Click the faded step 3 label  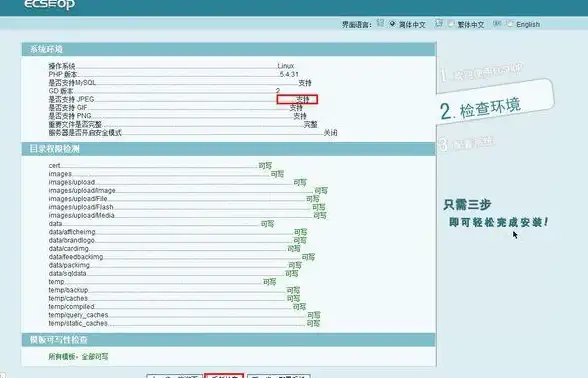(x=466, y=143)
